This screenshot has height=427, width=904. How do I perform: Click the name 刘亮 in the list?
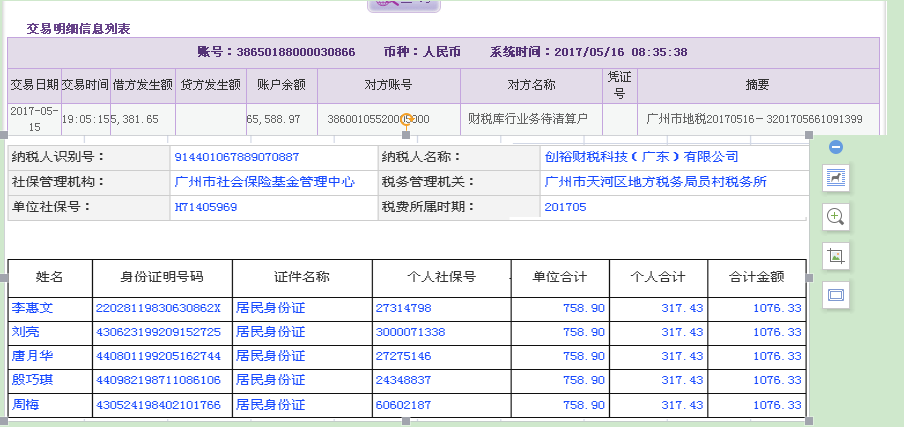pyautogui.click(x=25, y=332)
